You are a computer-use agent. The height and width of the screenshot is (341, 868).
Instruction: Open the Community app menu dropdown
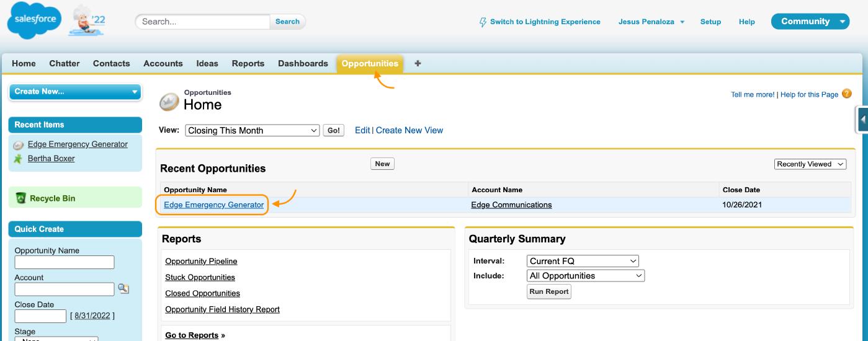click(810, 22)
